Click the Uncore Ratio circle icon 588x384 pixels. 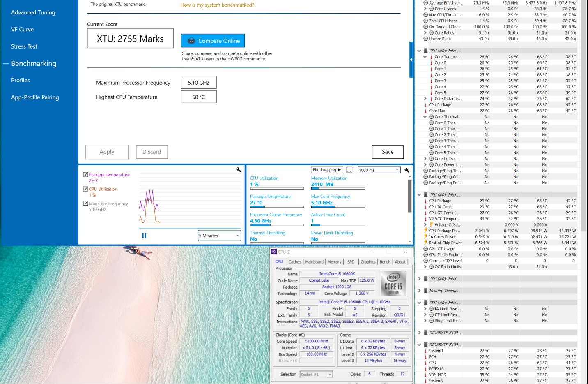pyautogui.click(x=426, y=39)
